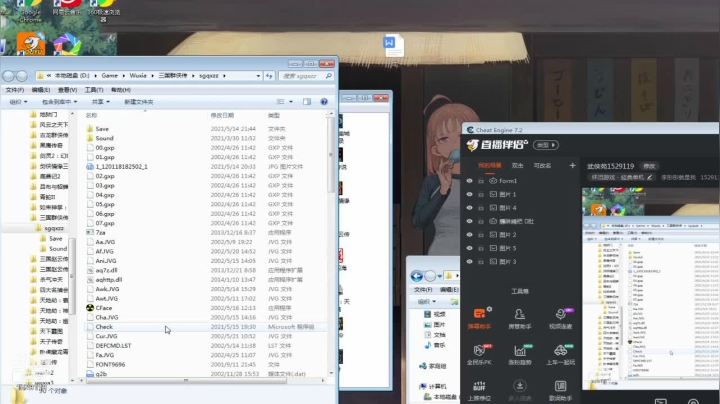Open the 编辑(E) menu in front Explorer

click(41, 90)
